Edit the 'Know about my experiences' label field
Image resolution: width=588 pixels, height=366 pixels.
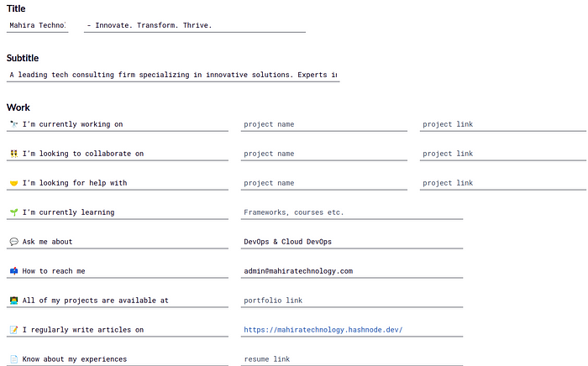[x=118, y=359]
